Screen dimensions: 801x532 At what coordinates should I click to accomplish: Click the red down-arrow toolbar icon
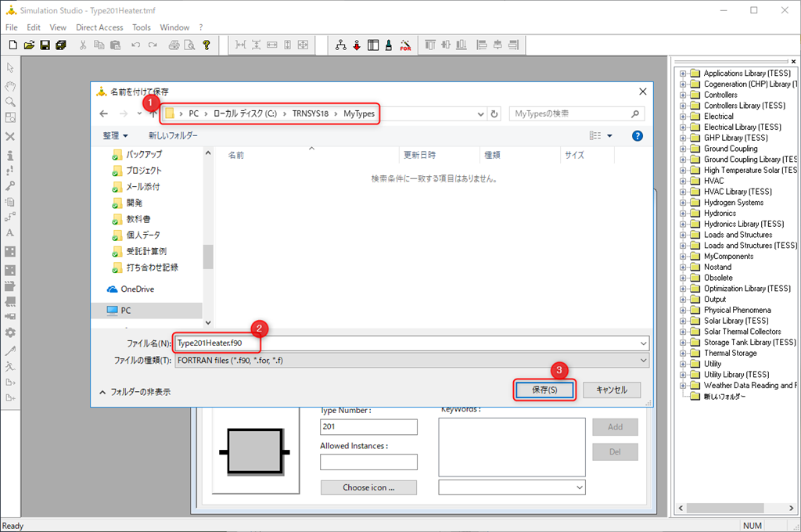click(x=357, y=45)
